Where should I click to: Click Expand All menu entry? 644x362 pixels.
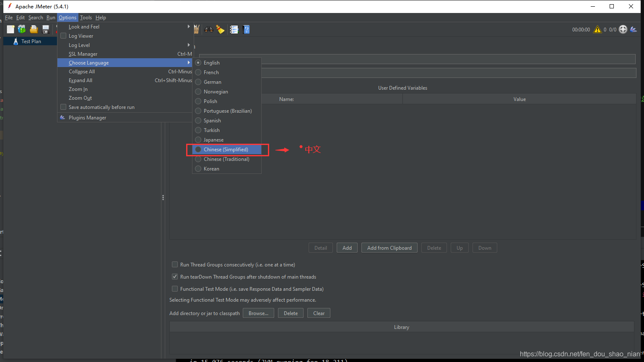(125, 80)
